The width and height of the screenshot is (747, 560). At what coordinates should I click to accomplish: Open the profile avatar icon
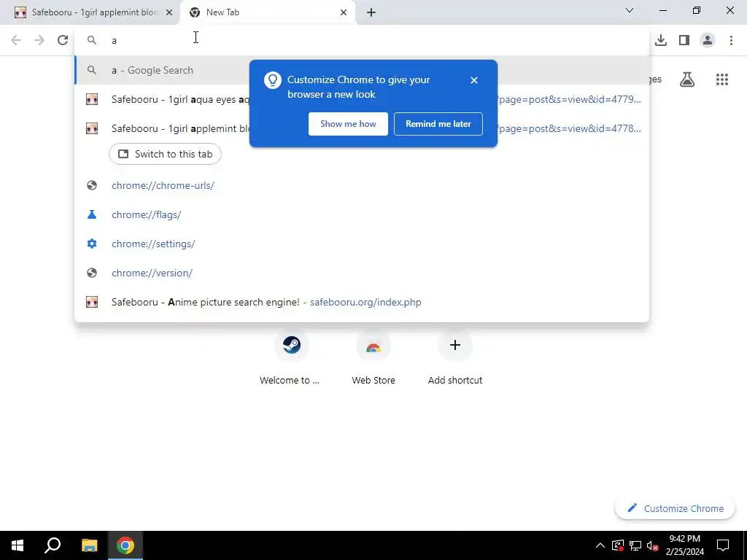708,40
